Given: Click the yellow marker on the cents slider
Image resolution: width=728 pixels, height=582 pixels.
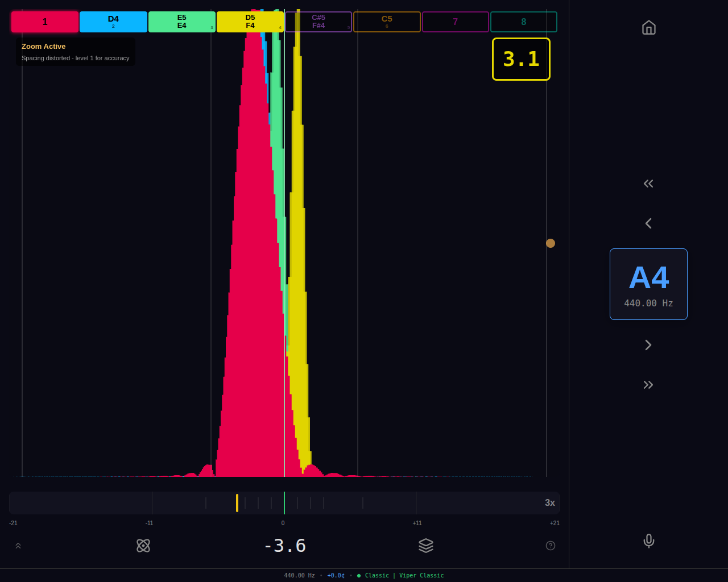Looking at the screenshot, I should (237, 503).
